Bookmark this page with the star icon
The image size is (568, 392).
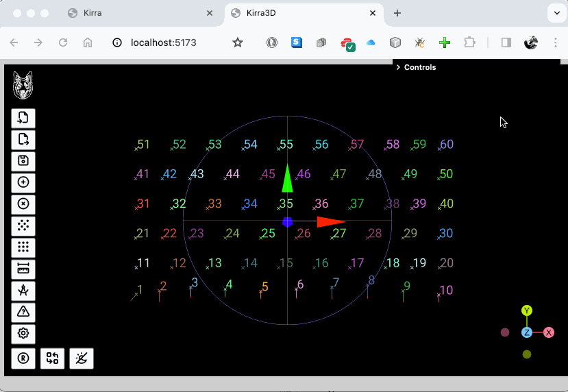click(x=238, y=42)
